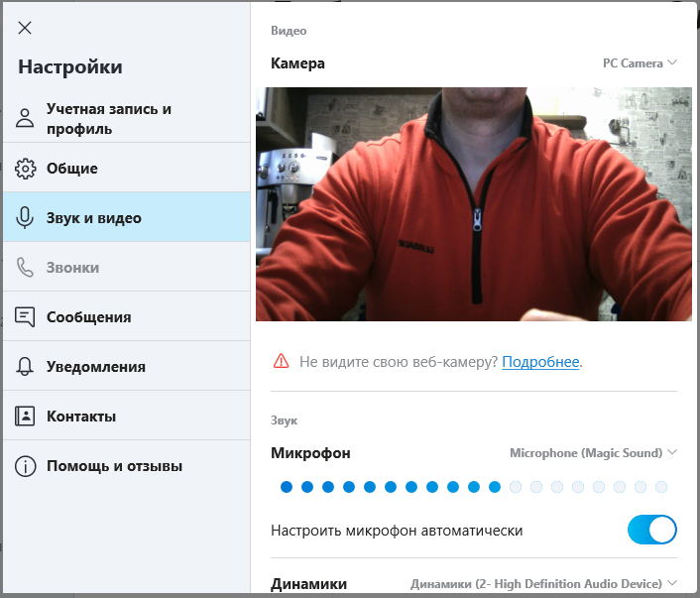Click the profile person icon
The height and width of the screenshot is (598, 700).
pos(25,118)
